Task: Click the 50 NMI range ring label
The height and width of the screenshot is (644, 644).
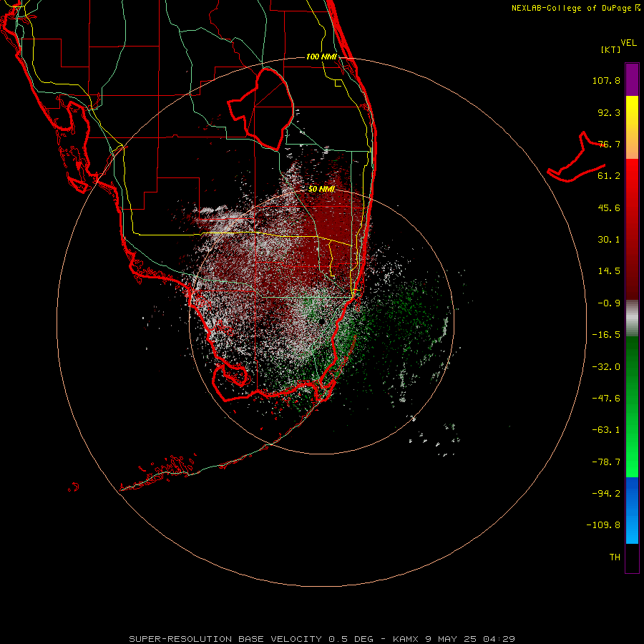Action: 321,189
